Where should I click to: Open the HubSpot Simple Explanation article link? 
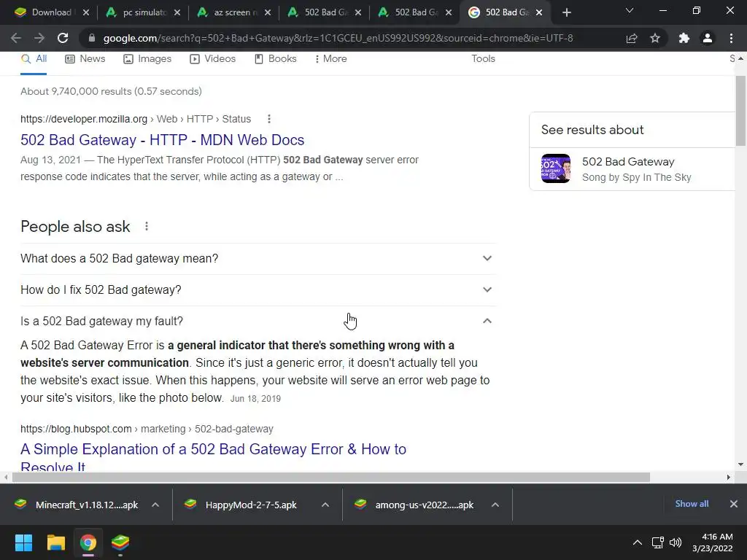point(213,456)
